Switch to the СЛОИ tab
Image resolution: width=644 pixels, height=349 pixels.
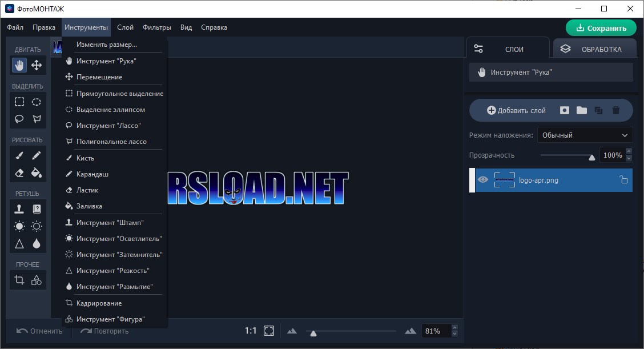click(508, 49)
